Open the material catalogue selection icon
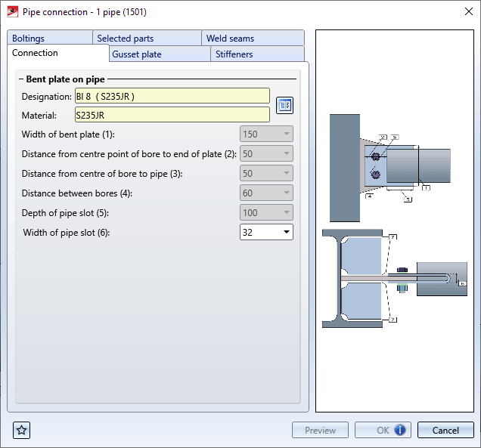Viewport: 481px width, 448px height. (284, 105)
